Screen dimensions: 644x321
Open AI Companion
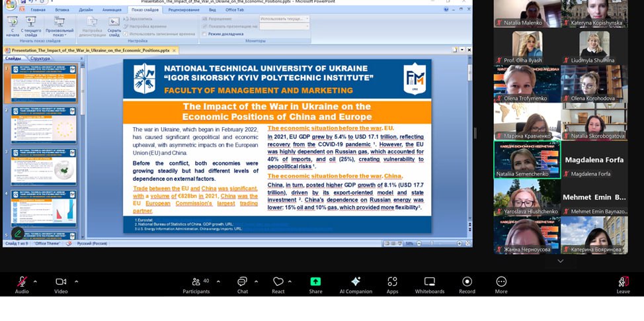click(356, 285)
